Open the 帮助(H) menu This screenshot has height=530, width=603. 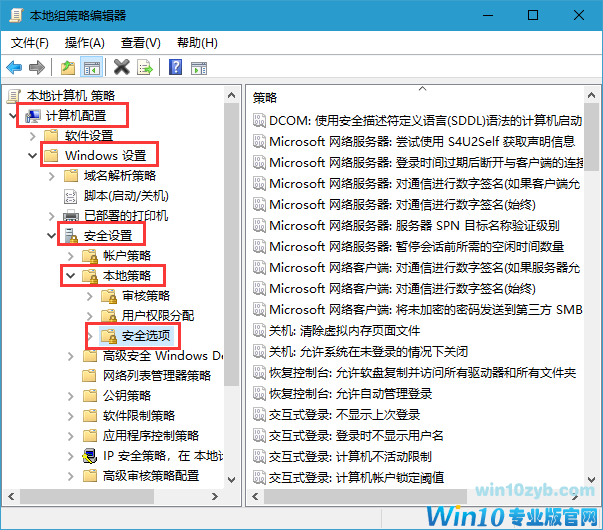click(x=197, y=43)
